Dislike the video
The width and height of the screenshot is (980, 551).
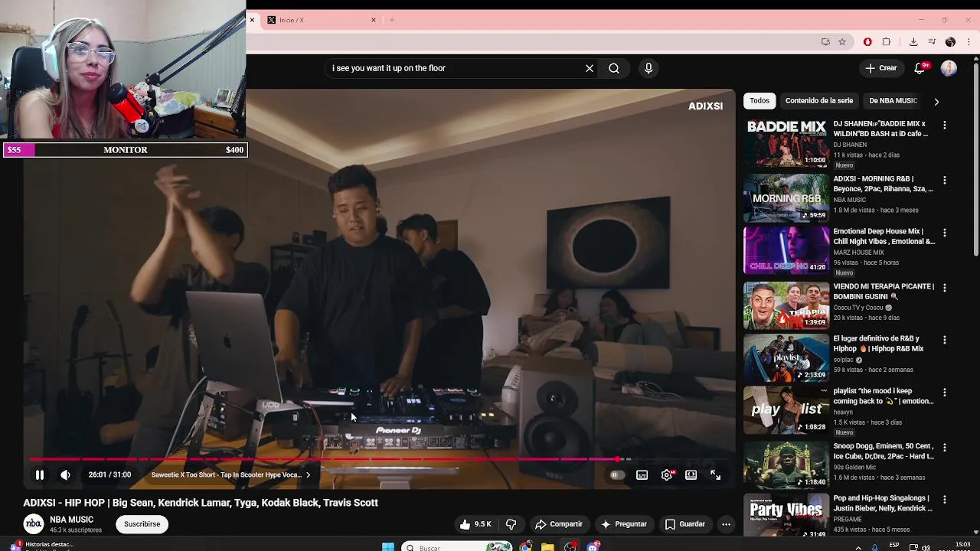pos(511,524)
